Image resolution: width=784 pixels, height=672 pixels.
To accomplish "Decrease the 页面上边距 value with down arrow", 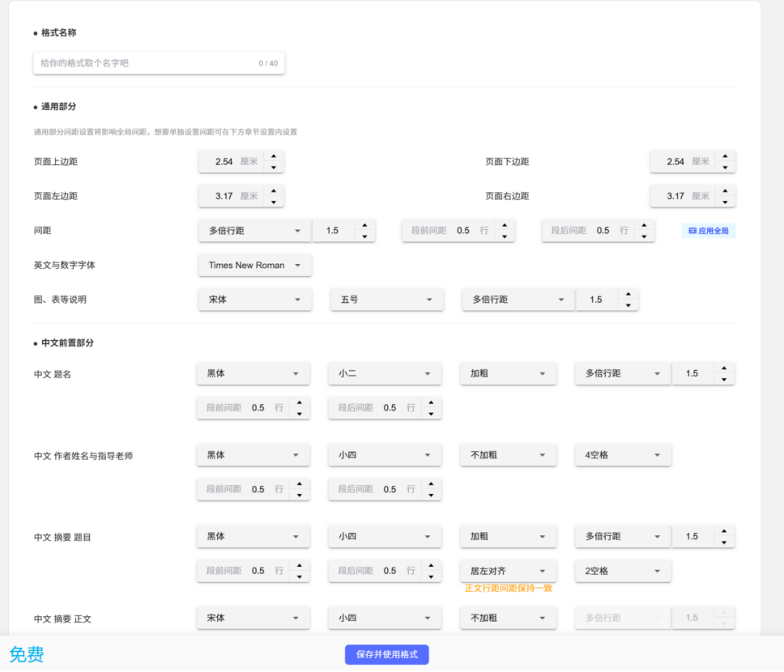I will pyautogui.click(x=274, y=168).
